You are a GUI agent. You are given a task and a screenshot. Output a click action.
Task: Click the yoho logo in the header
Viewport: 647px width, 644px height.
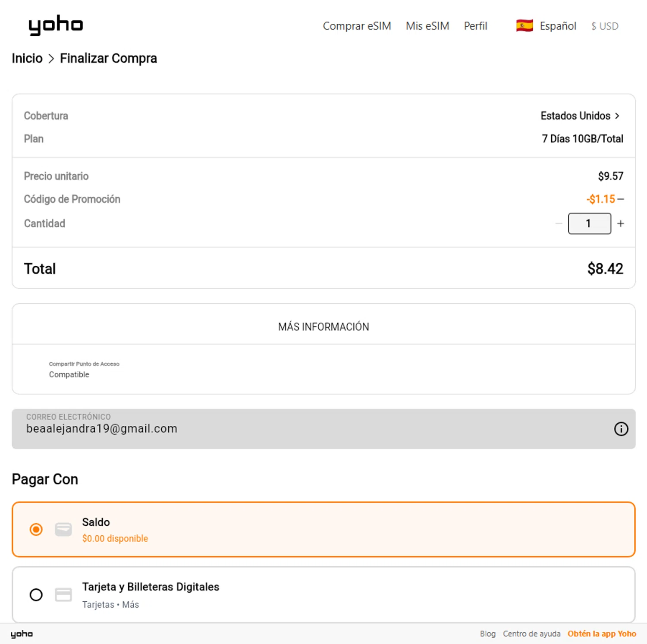point(56,25)
